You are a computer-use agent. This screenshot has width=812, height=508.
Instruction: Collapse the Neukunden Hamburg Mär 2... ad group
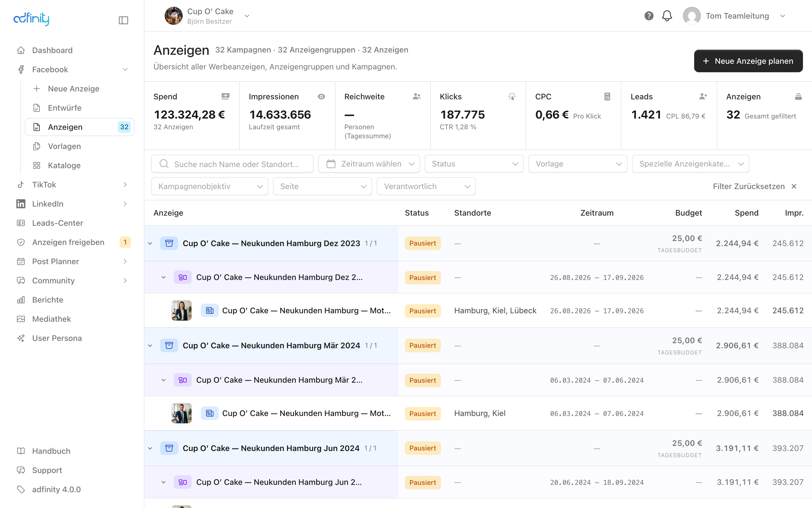pos(164,380)
